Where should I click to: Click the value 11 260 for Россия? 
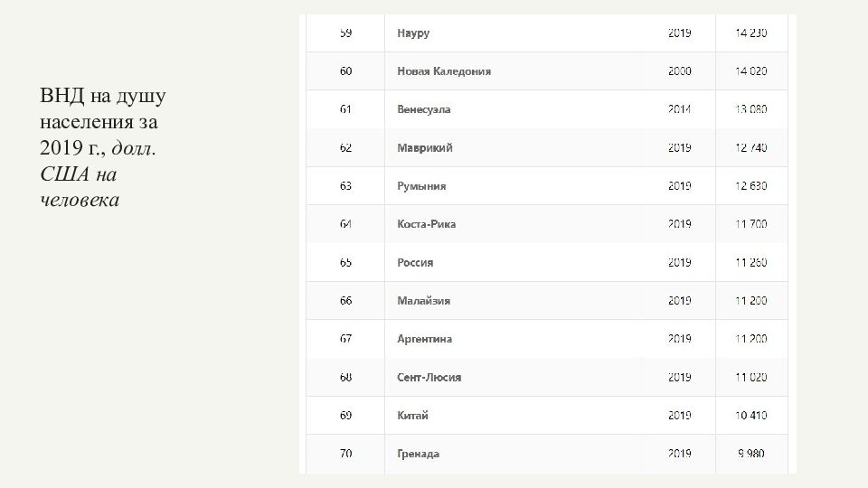(x=751, y=262)
